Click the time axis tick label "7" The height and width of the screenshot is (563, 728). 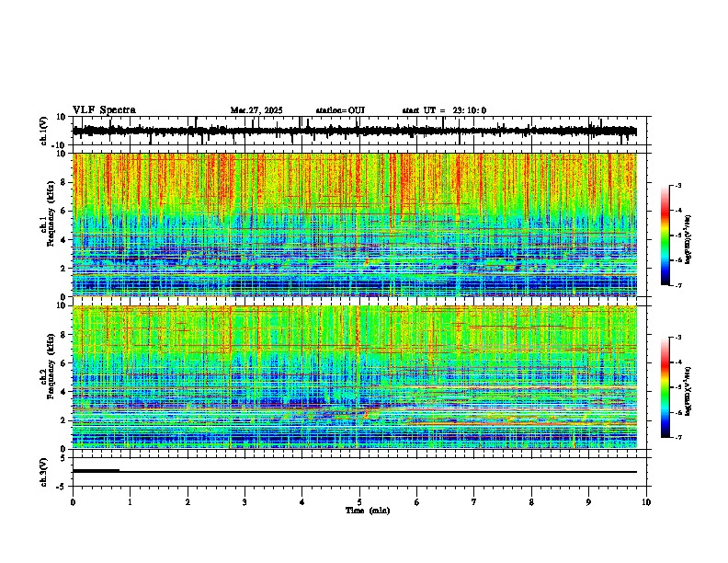click(474, 502)
